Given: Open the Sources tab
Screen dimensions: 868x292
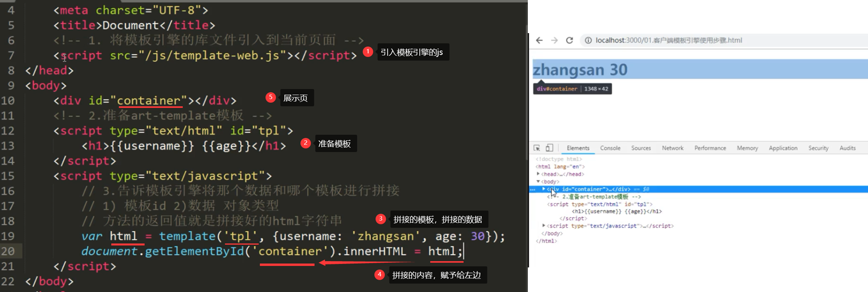Looking at the screenshot, I should click(641, 148).
